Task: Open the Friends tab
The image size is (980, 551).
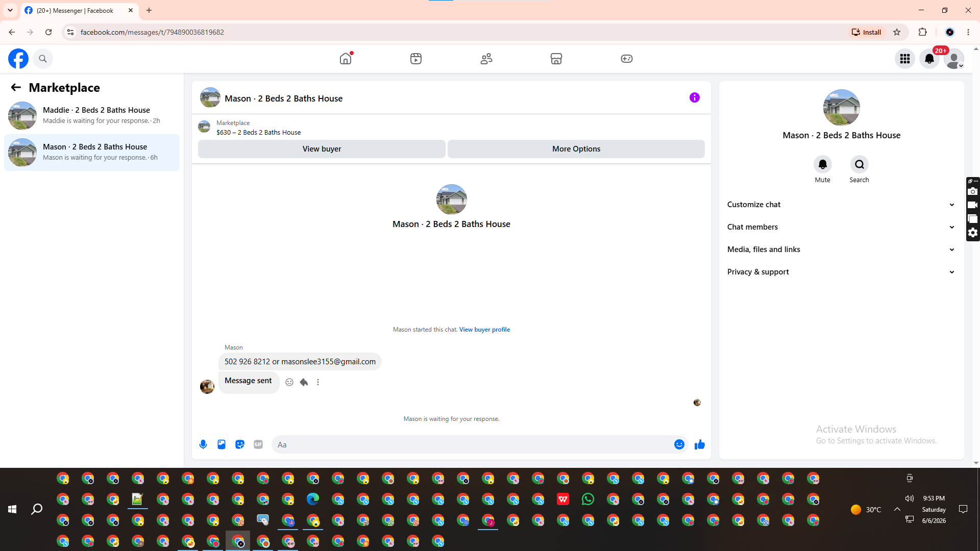Action: 486,59
